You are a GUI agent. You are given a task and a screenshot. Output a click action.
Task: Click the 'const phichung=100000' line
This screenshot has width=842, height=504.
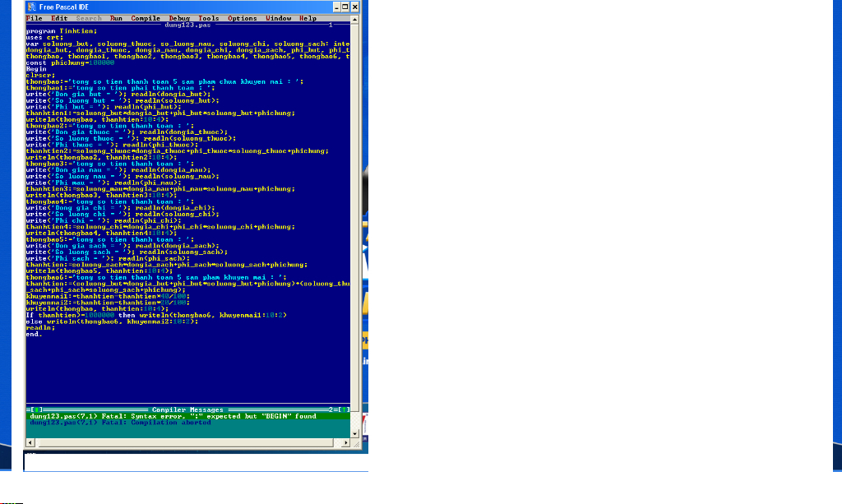(70, 62)
